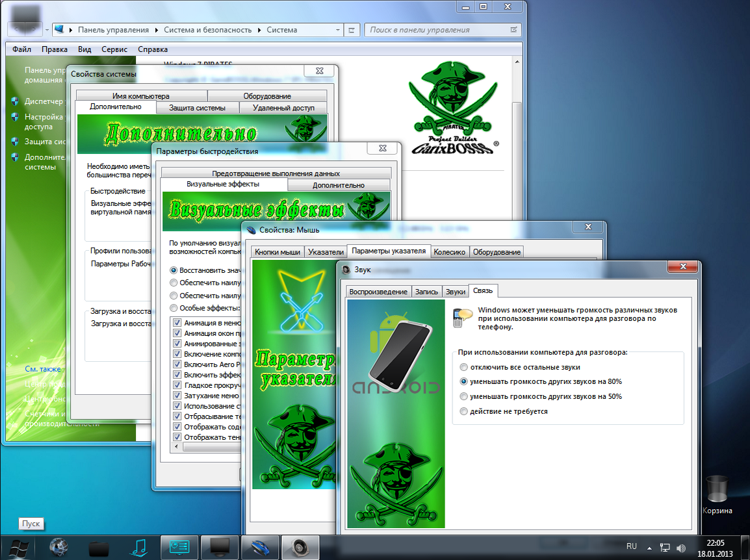Click the Control Panel icon in address bar
750x560 pixels.
pyautogui.click(x=59, y=29)
